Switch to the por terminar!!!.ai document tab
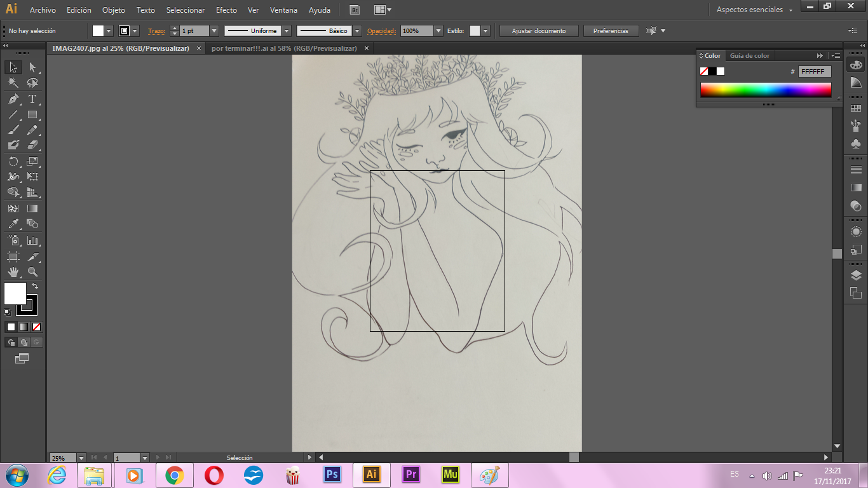Viewport: 868px width, 488px height. pyautogui.click(x=284, y=48)
